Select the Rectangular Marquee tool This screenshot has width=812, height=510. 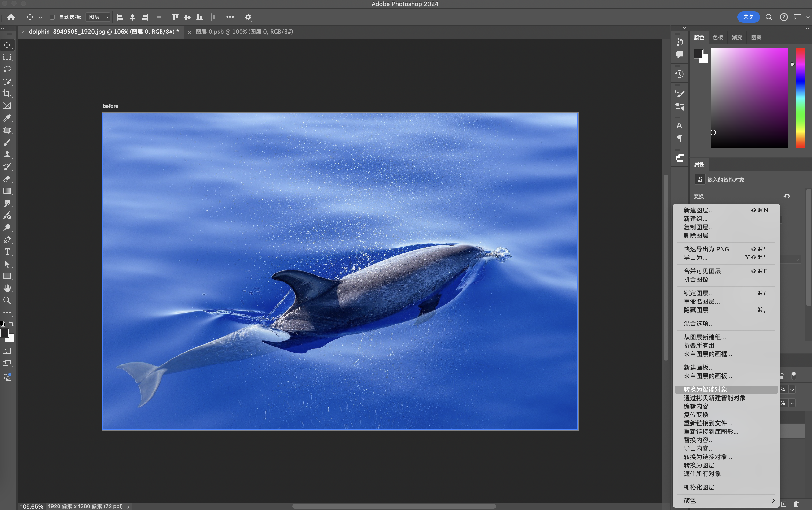pyautogui.click(x=7, y=57)
